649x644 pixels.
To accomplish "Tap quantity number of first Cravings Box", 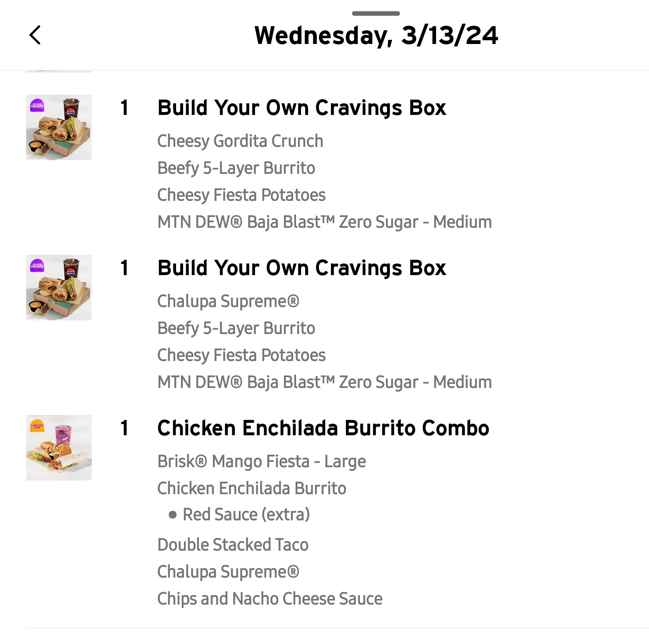I will (124, 108).
